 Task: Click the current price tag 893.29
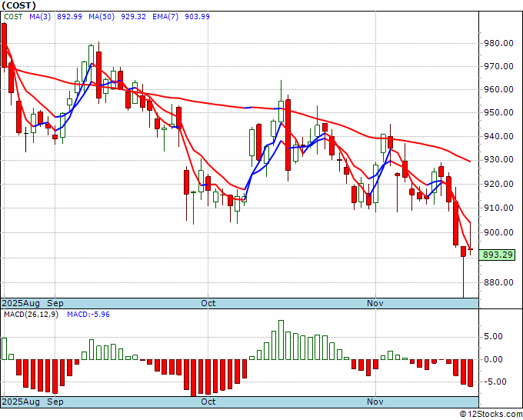click(498, 255)
